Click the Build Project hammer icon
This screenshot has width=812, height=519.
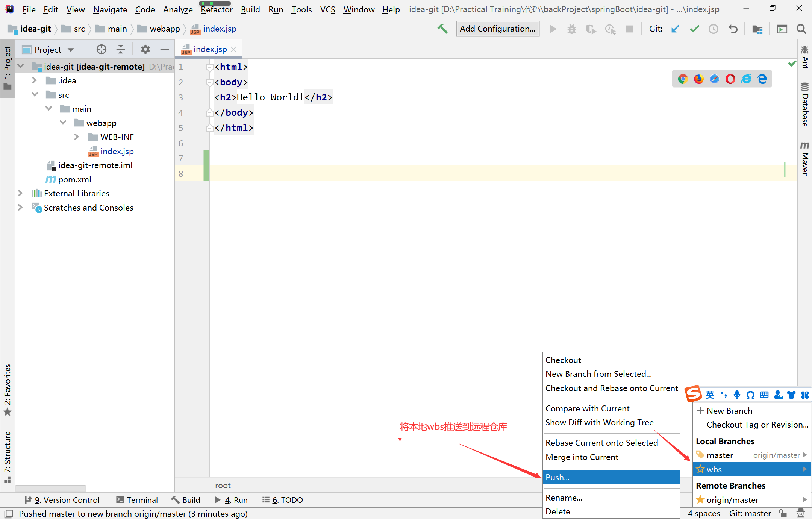pyautogui.click(x=442, y=29)
